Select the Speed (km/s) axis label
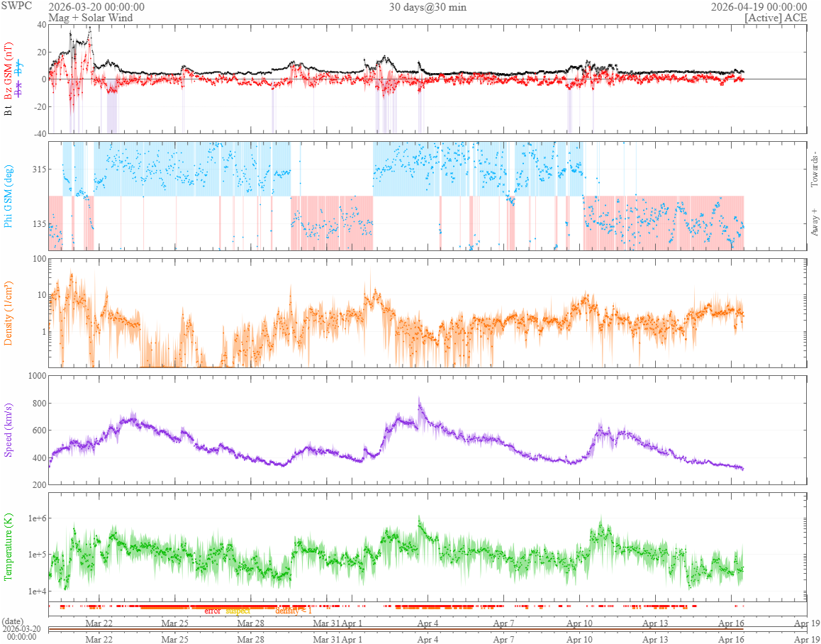The width and height of the screenshot is (821, 644). pos(8,431)
